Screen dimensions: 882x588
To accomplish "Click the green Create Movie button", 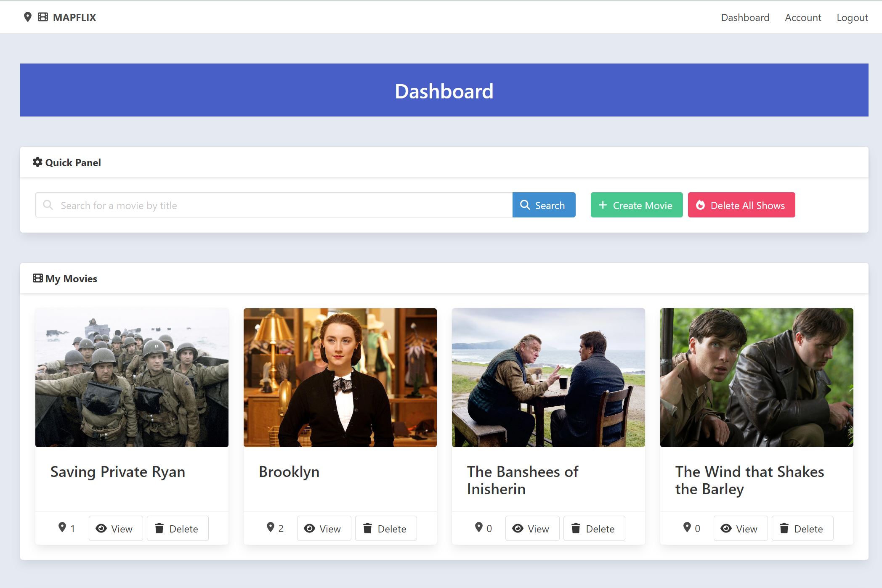I will pos(636,205).
